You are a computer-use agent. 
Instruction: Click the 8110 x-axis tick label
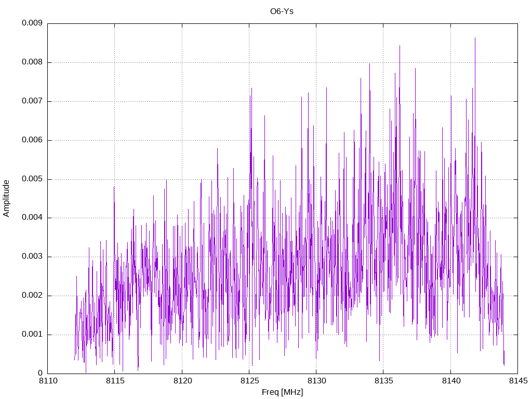(x=48, y=381)
